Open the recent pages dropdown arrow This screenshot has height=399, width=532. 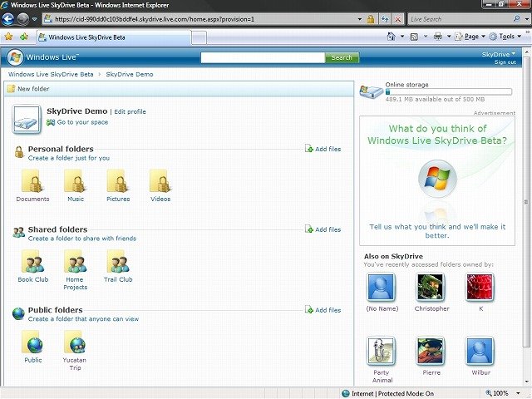coord(34,19)
